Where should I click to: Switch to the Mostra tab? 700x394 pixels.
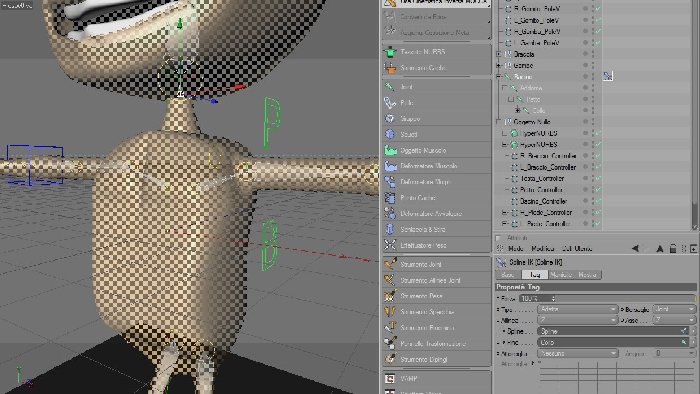588,275
